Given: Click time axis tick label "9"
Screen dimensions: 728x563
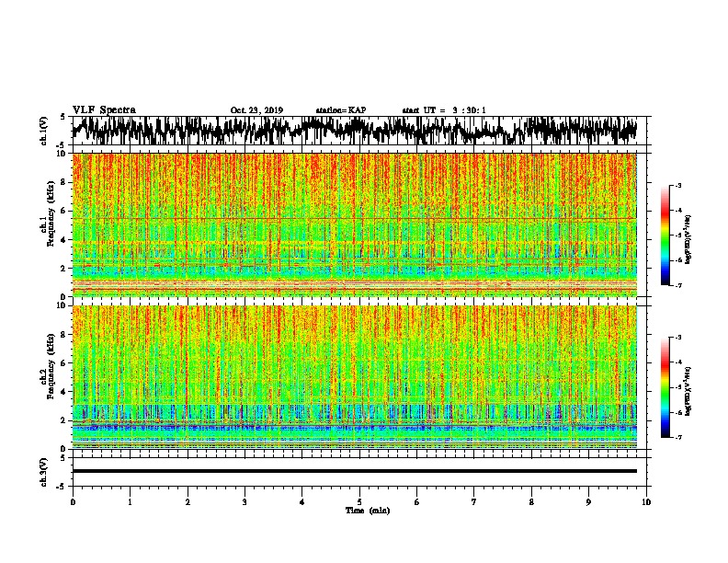Looking at the screenshot, I should tap(588, 502).
